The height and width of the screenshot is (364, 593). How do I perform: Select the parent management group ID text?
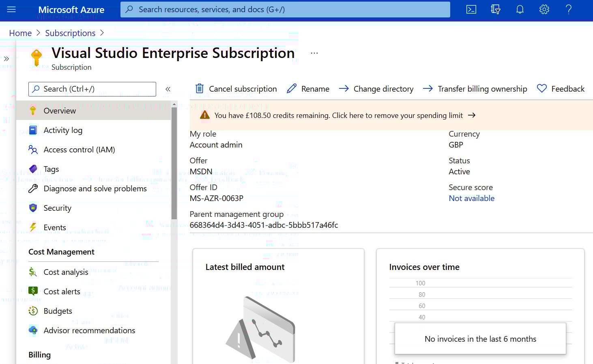pos(264,225)
